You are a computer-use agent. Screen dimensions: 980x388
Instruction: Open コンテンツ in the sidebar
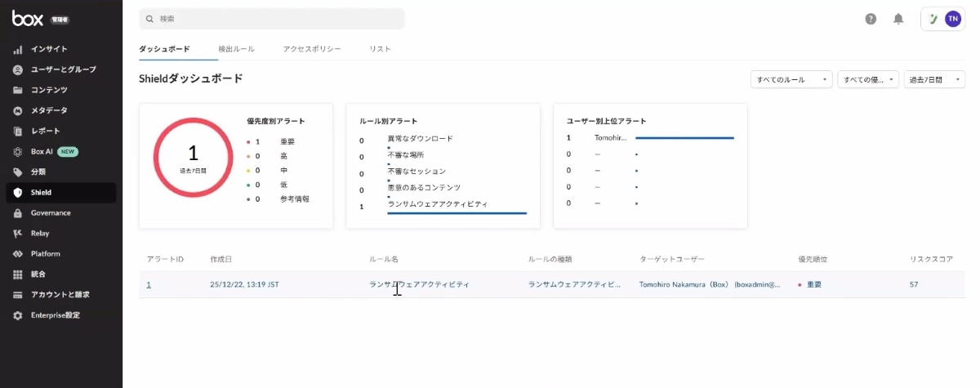pos(49,90)
